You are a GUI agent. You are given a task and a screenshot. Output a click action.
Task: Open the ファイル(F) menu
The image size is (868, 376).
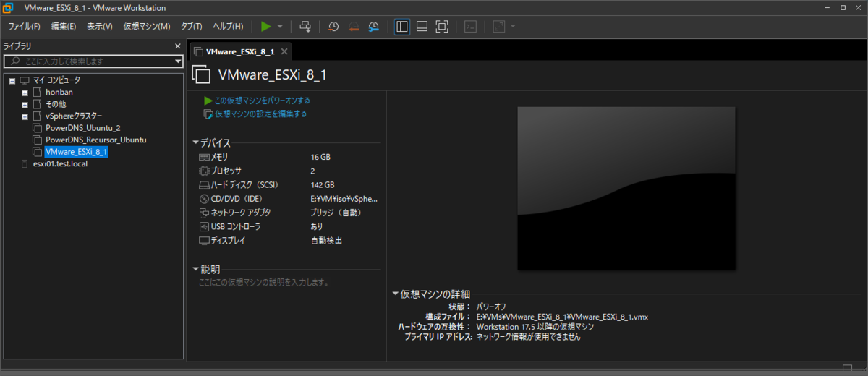(x=24, y=27)
